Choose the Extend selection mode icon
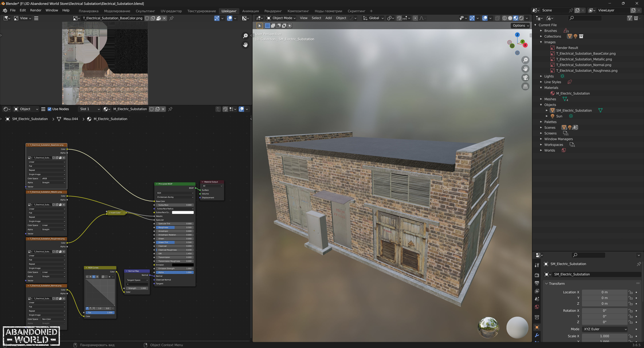 [x=273, y=25]
